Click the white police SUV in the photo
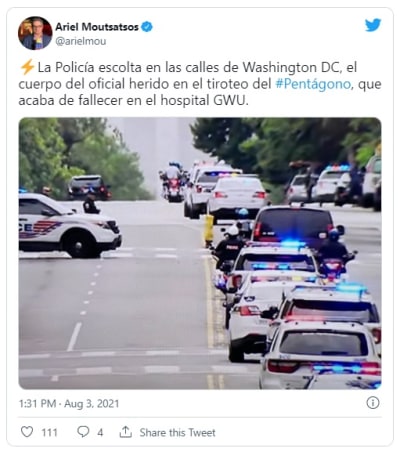The height and width of the screenshot is (452, 400). click(x=69, y=225)
